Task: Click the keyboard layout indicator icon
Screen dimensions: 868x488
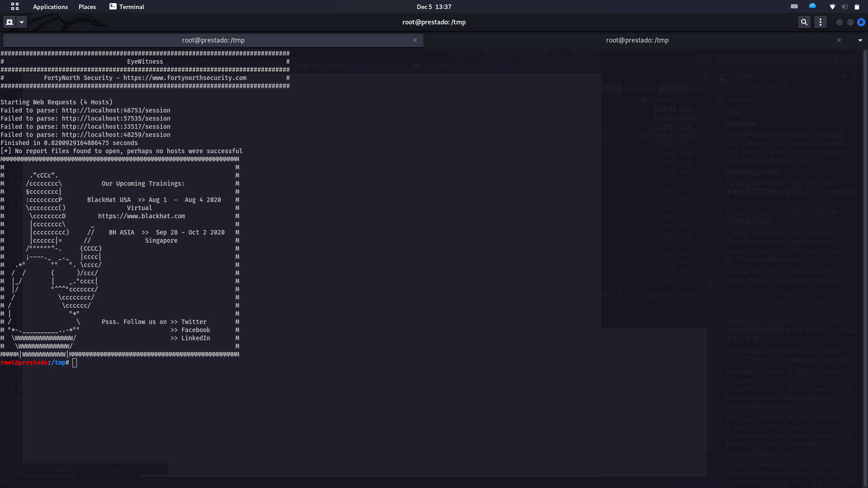Action: (794, 6)
